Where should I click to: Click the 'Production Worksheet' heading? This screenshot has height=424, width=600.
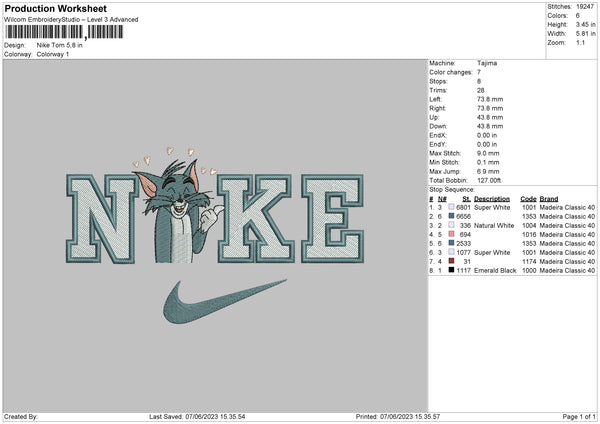(56, 9)
